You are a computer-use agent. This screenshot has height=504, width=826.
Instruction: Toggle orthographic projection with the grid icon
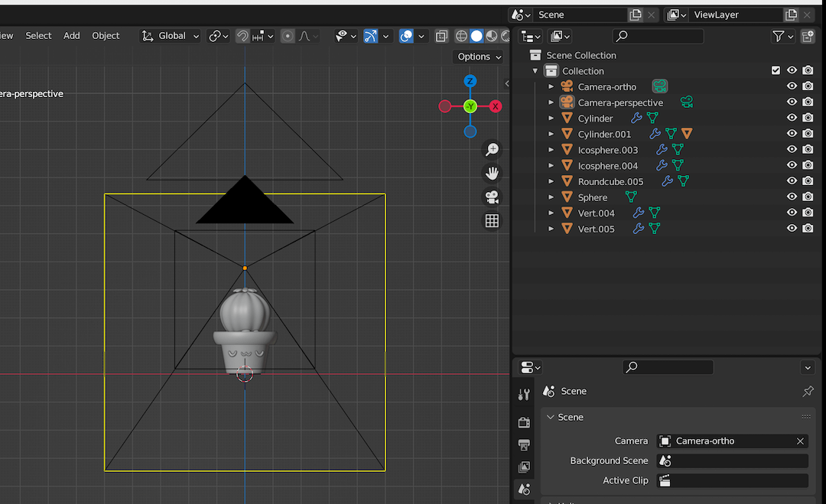492,220
